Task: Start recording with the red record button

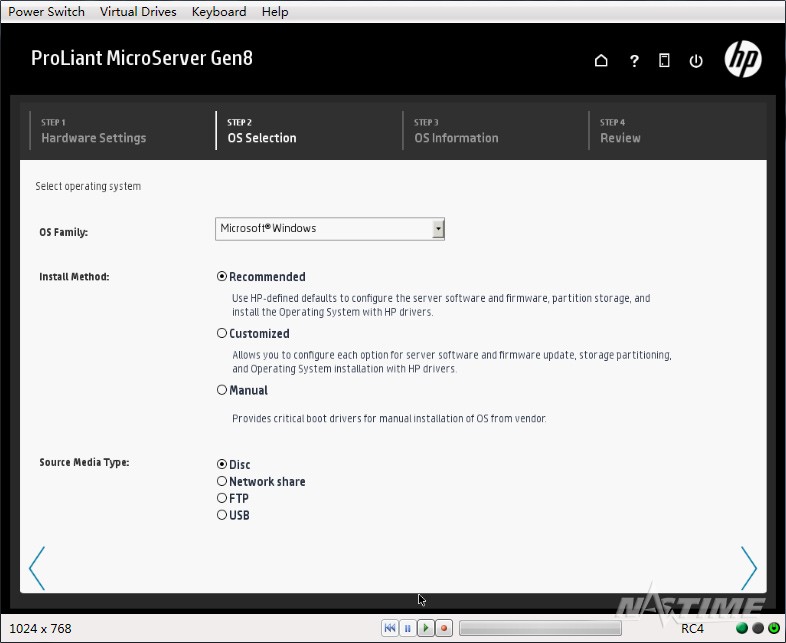Action: [x=444, y=627]
